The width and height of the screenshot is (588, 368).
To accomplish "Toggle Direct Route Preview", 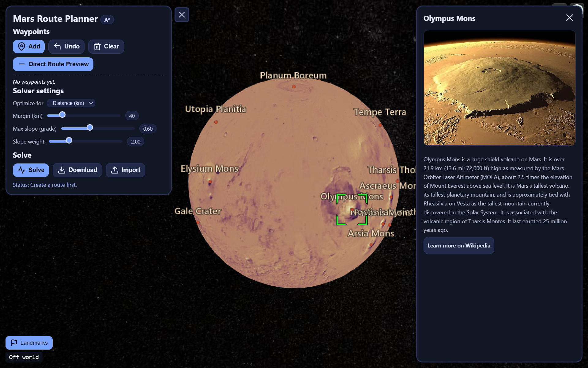I will pyautogui.click(x=53, y=64).
